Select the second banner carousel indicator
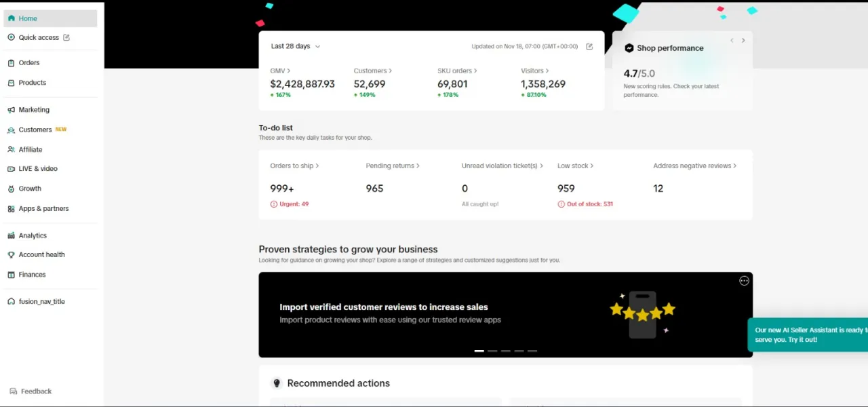The height and width of the screenshot is (407, 868). [x=492, y=351]
